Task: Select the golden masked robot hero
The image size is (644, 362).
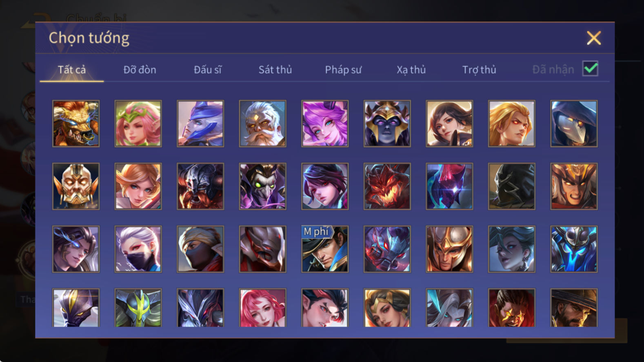Action: (x=76, y=186)
